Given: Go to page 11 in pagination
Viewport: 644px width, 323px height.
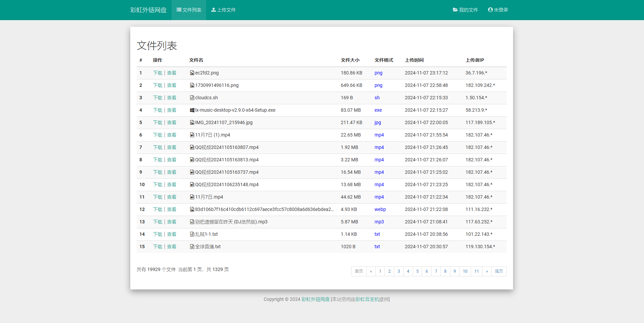Looking at the screenshot, I should (477, 271).
